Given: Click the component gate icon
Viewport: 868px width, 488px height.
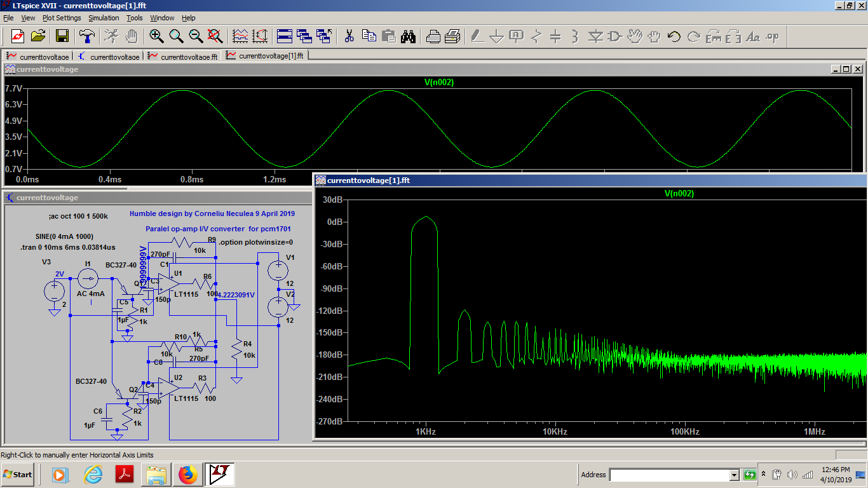Looking at the screenshot, I should pos(614,36).
